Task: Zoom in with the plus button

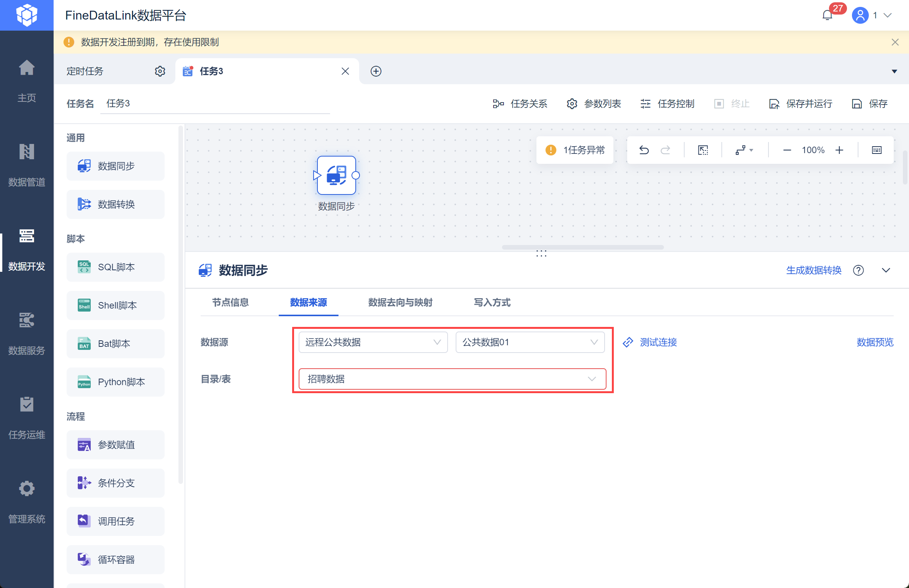Action: pos(839,150)
